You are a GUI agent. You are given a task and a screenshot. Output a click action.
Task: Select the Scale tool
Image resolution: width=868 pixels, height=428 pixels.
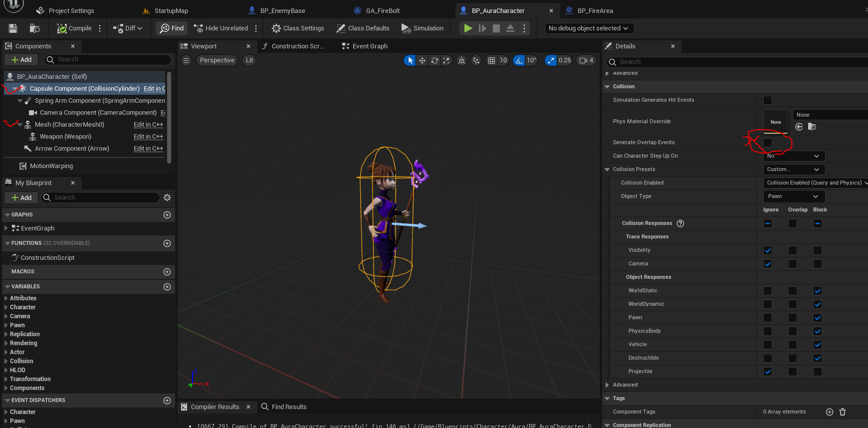446,60
